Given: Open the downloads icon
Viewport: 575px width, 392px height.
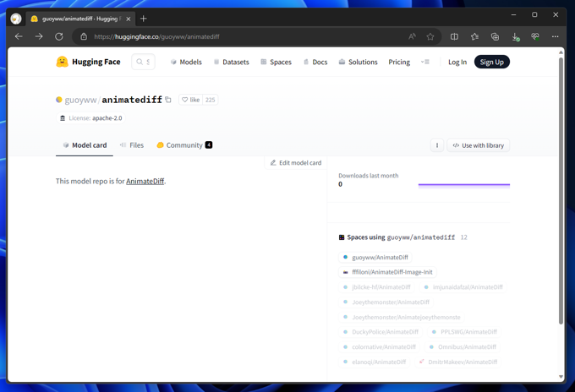Looking at the screenshot, I should 515,36.
